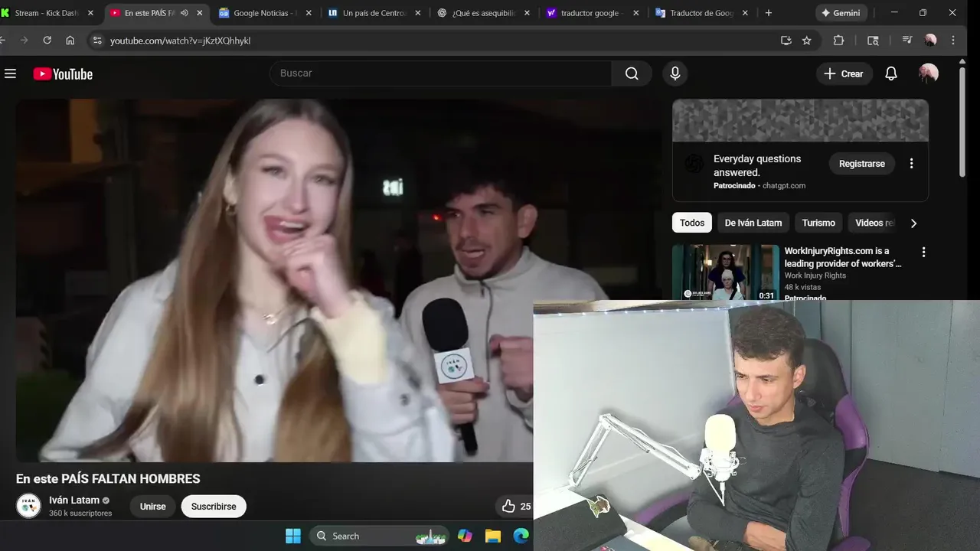Close the Google Noticias tab
The width and height of the screenshot is (980, 551).
[309, 13]
